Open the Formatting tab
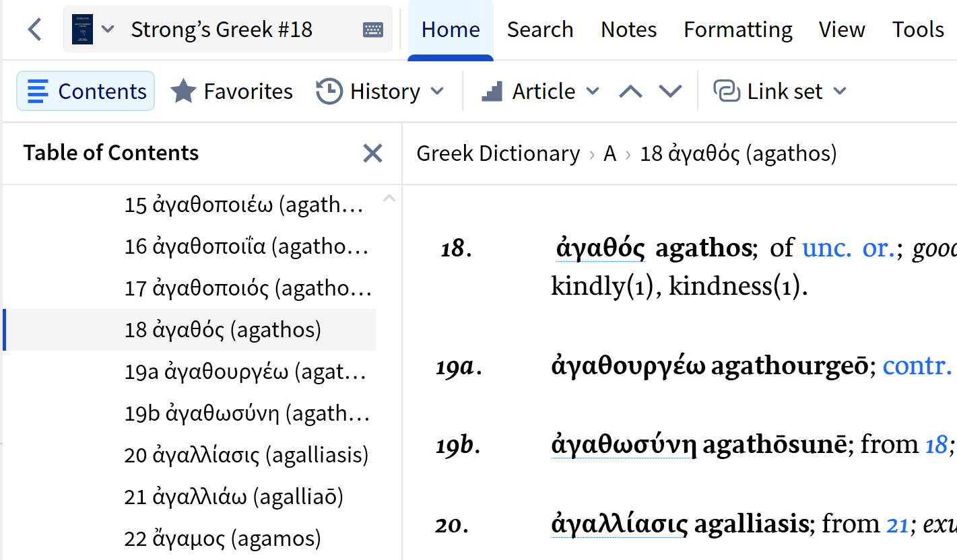 pyautogui.click(x=738, y=30)
